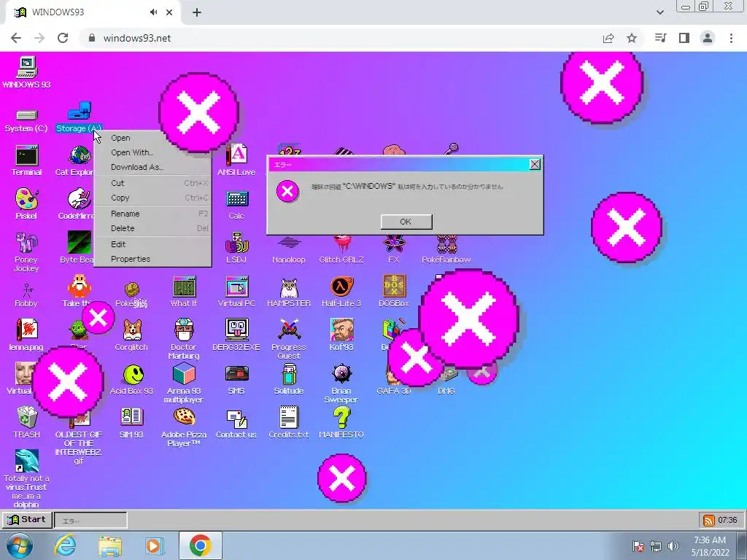Open the Terminal desktop icon
This screenshot has height=560, width=747.
point(26,155)
